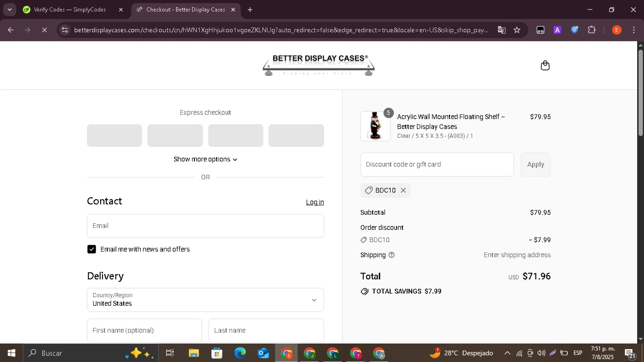This screenshot has width=644, height=362.
Task: Open the Windows Start menu
Action: [x=12, y=353]
